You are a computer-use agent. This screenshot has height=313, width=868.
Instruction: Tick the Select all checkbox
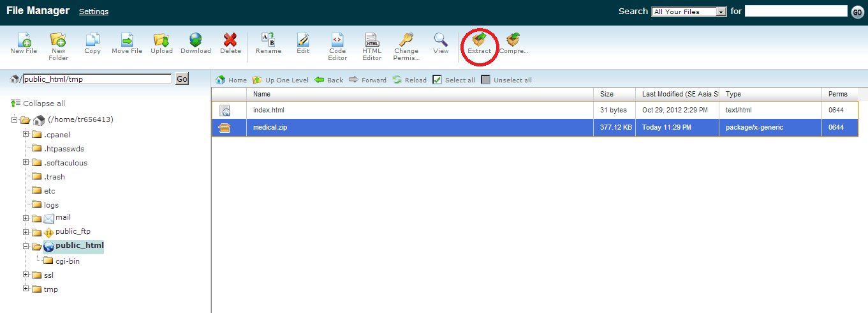click(x=437, y=80)
